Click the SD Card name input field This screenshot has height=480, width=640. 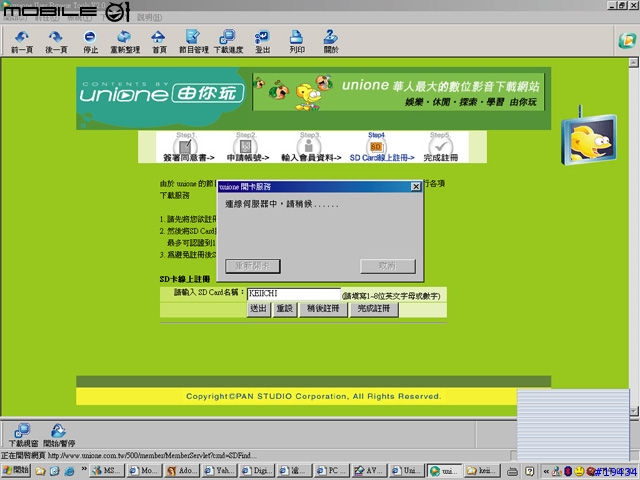(293, 293)
